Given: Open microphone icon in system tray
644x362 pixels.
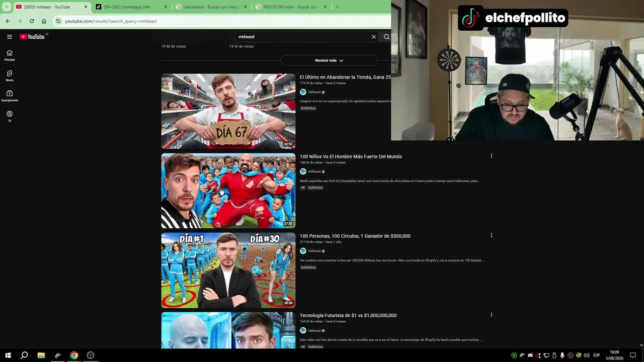Looking at the screenshot, I should [x=562, y=355].
